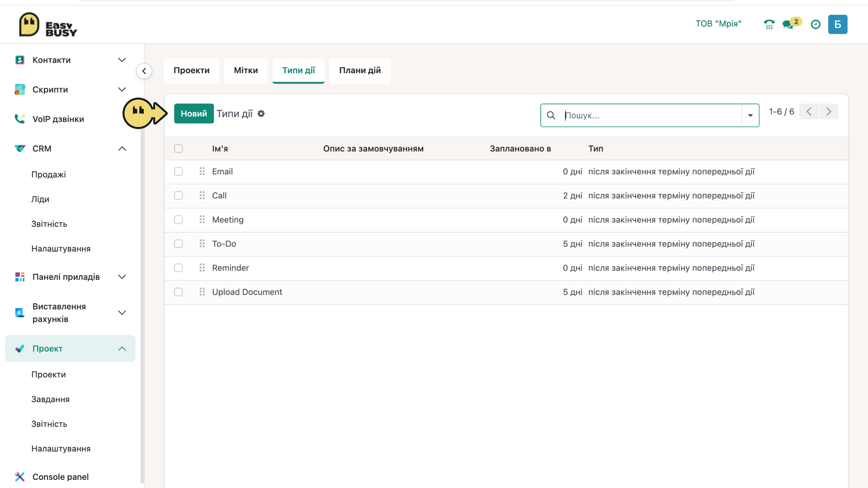The width and height of the screenshot is (868, 488).
Task: Grab the drag handle of the To-Do row
Action: [202, 244]
